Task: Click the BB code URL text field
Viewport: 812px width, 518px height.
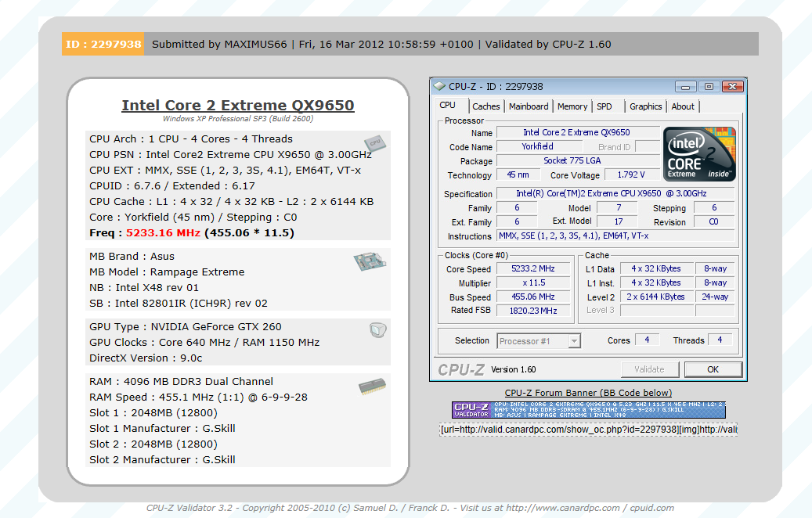Action: [x=588, y=430]
